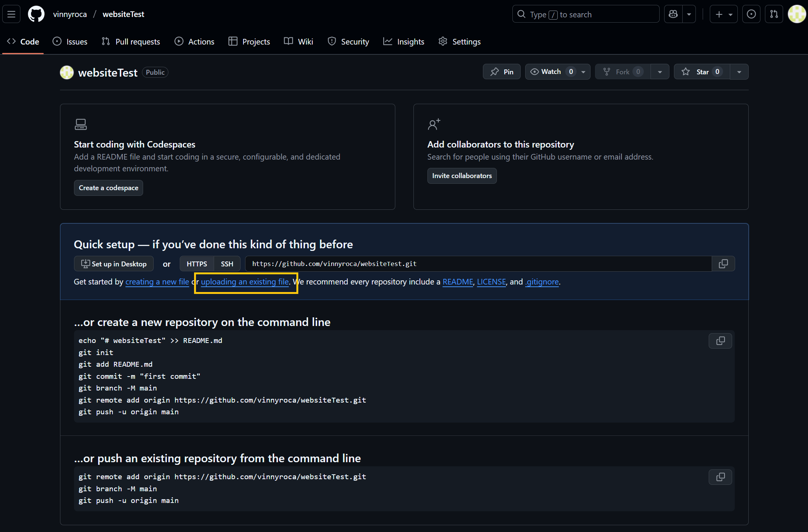Follow the uploading an existing file link
Screen dimensions: 808x532
coord(245,282)
